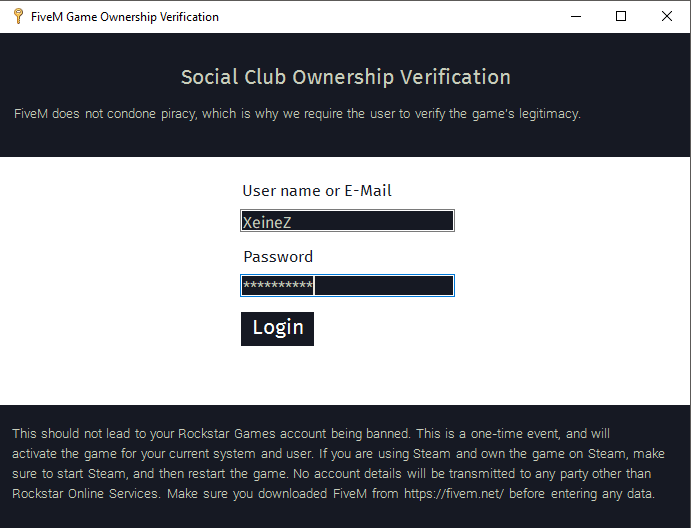The height and width of the screenshot is (528, 691).
Task: Click the 'Social Club Ownership Verification' heading
Action: point(346,77)
